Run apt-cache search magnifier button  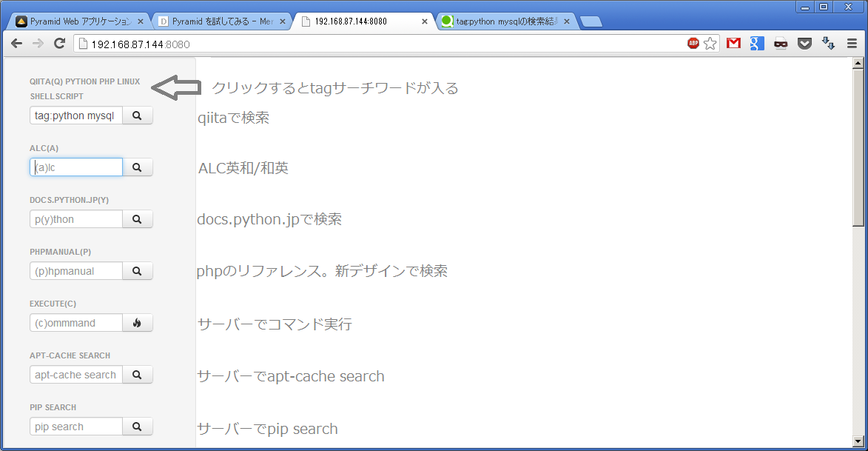138,375
